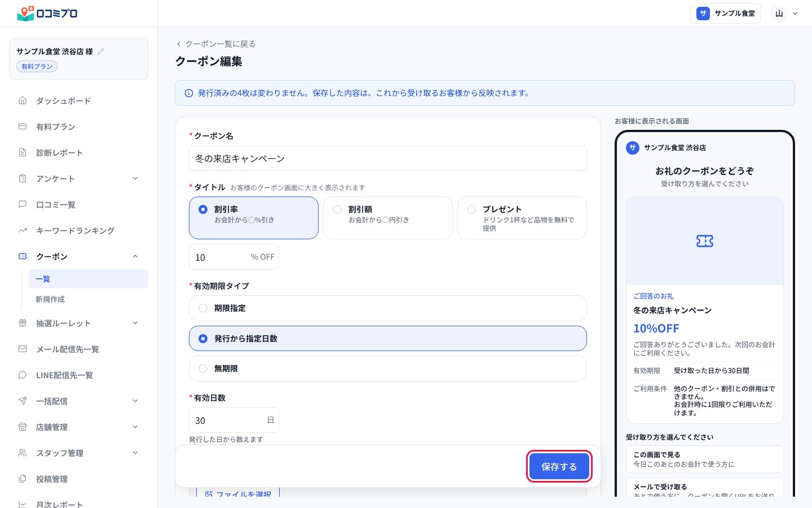This screenshot has height=508, width=812.
Task: Click the 投稿管理 copy icon
Action: tap(23, 479)
